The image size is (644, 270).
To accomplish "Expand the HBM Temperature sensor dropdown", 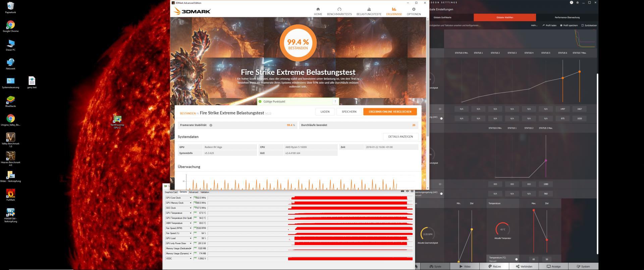I will [191, 223].
